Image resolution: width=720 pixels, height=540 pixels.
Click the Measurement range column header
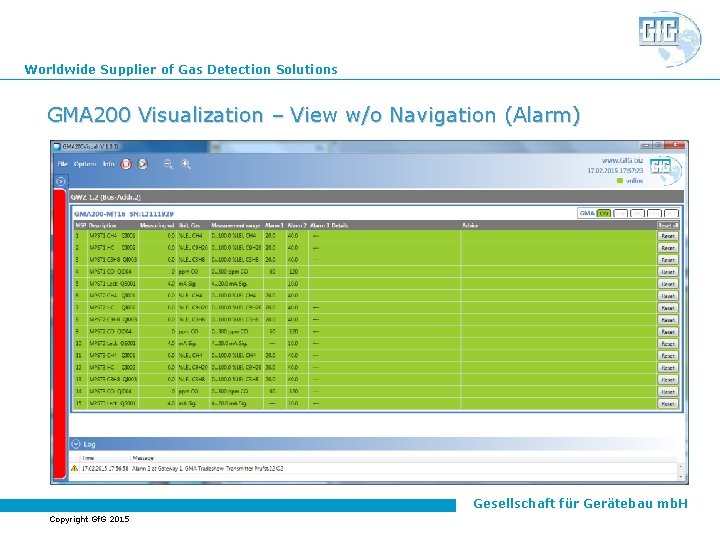click(236, 225)
